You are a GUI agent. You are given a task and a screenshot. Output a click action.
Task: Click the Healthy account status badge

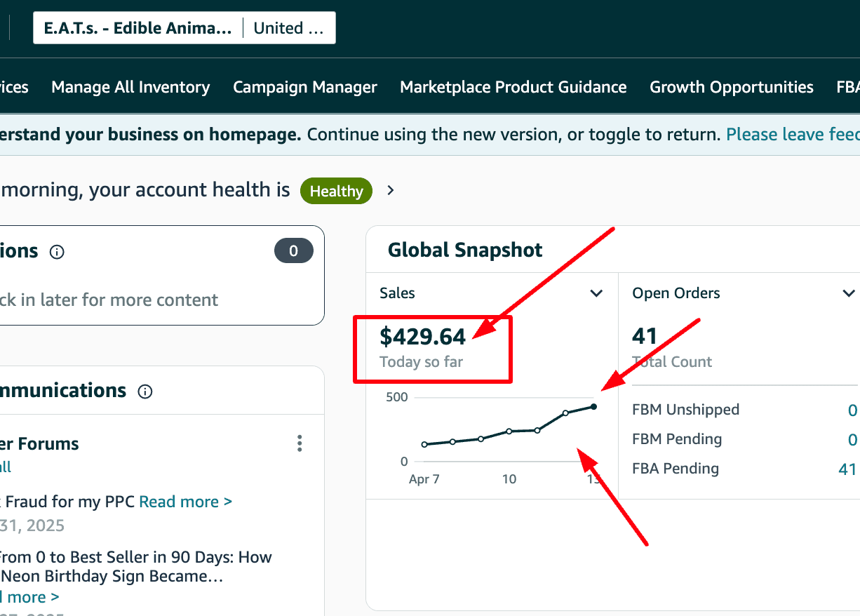[x=336, y=191]
